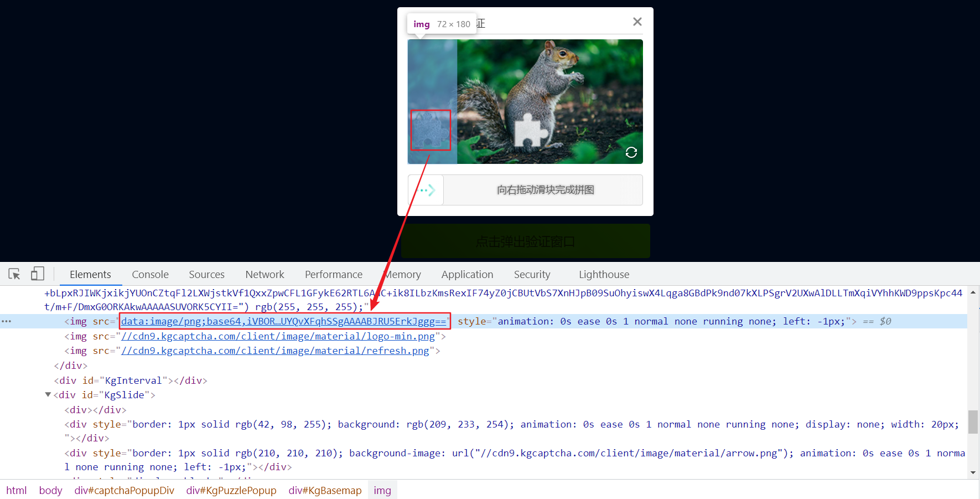Select the div with rgb(42, 98, 255) border
Screen dimensions: 980x499
pyautogui.click(x=512, y=431)
